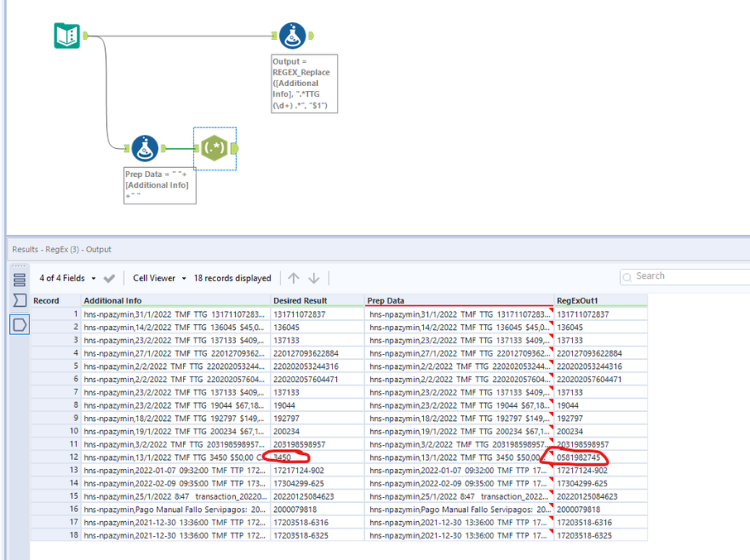Select Desired Result cell 19044
This screenshot has width=750, height=560.
(x=317, y=405)
